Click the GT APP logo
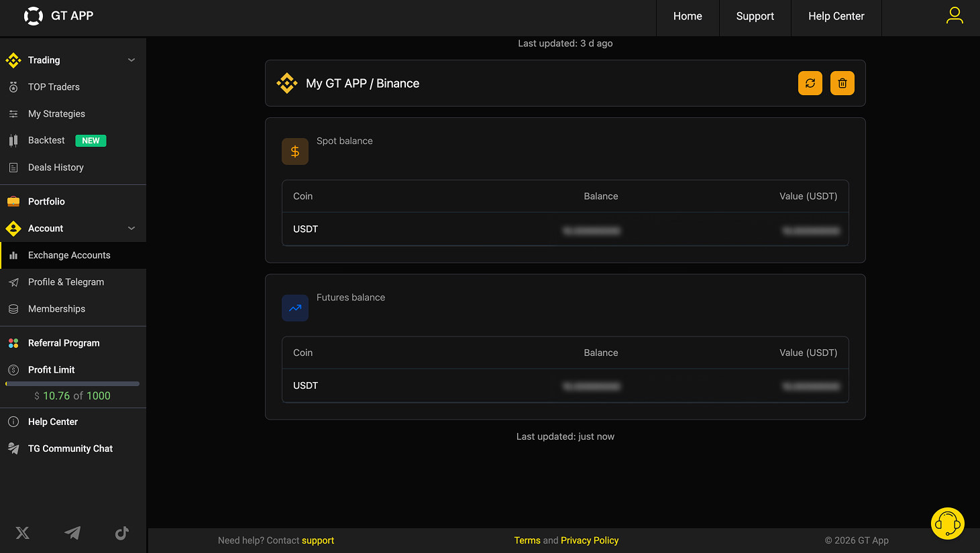 click(58, 16)
